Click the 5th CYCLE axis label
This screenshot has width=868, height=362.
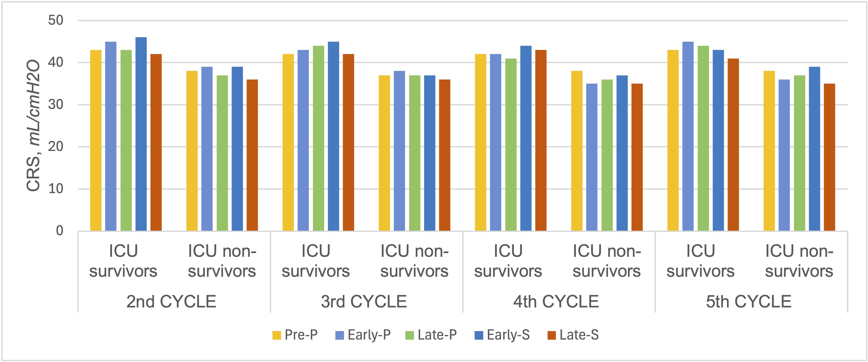[x=749, y=302]
